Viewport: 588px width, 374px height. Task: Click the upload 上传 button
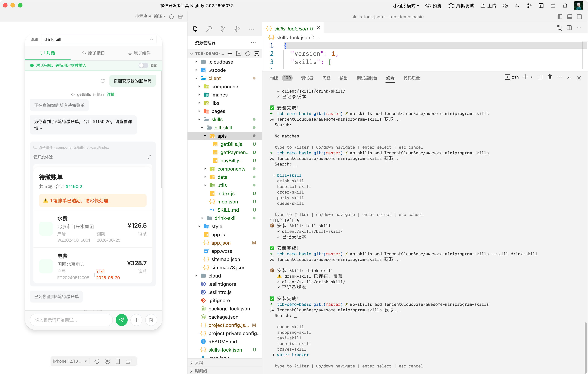point(488,6)
